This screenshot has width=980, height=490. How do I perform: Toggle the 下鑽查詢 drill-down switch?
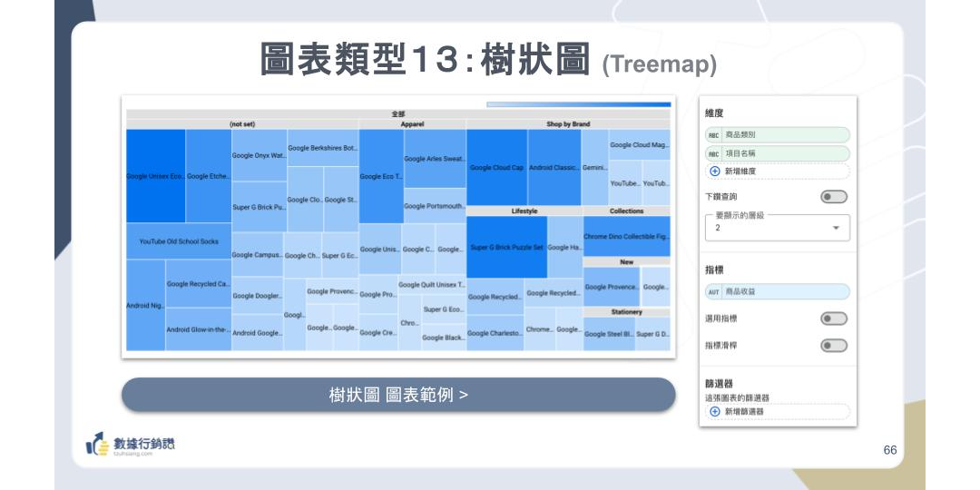point(834,197)
